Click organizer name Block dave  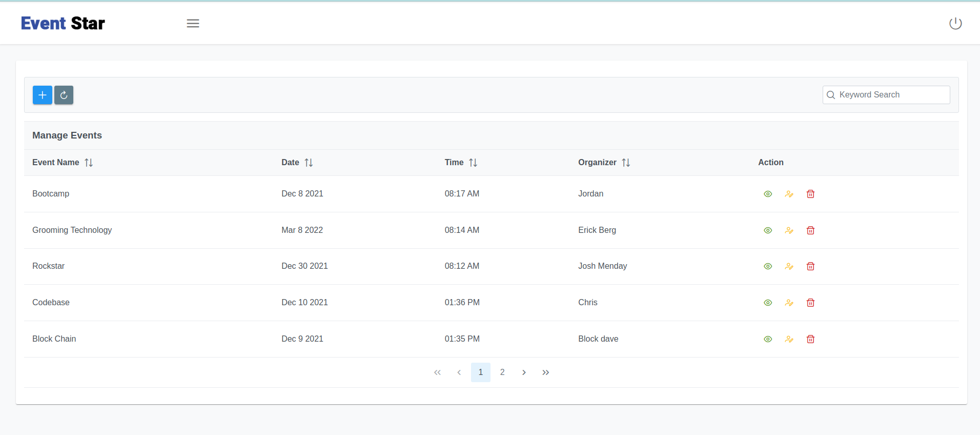click(598, 339)
